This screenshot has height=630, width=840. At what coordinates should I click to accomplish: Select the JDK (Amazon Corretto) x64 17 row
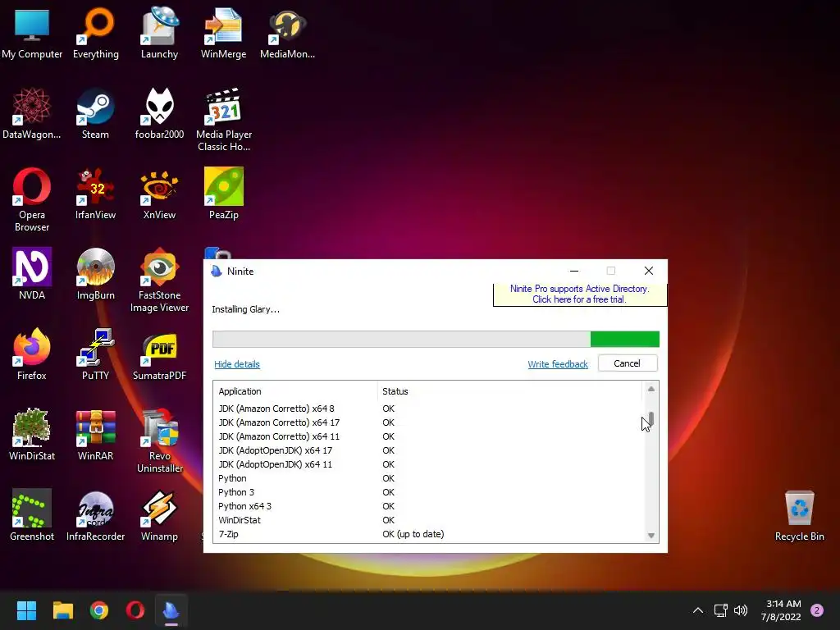(x=427, y=422)
